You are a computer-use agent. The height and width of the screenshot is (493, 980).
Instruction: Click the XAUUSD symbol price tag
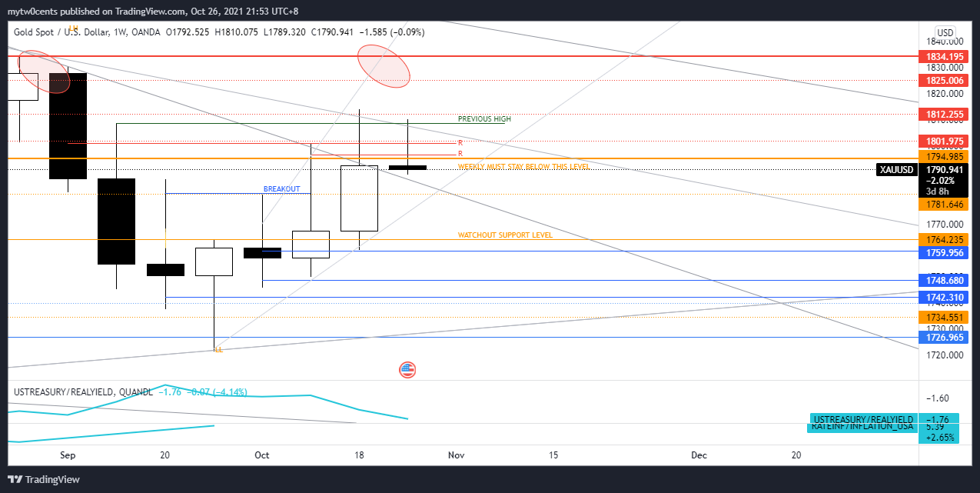pyautogui.click(x=896, y=170)
